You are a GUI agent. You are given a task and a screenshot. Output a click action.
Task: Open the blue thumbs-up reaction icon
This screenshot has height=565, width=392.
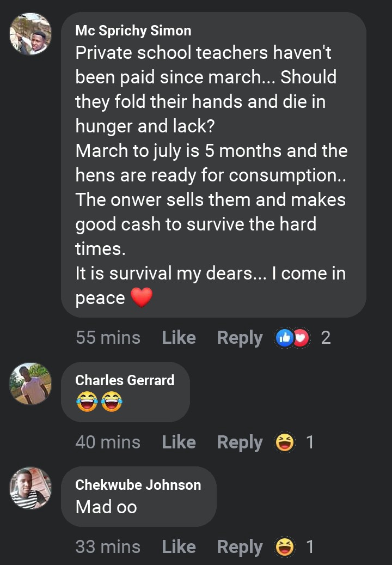[284, 338]
